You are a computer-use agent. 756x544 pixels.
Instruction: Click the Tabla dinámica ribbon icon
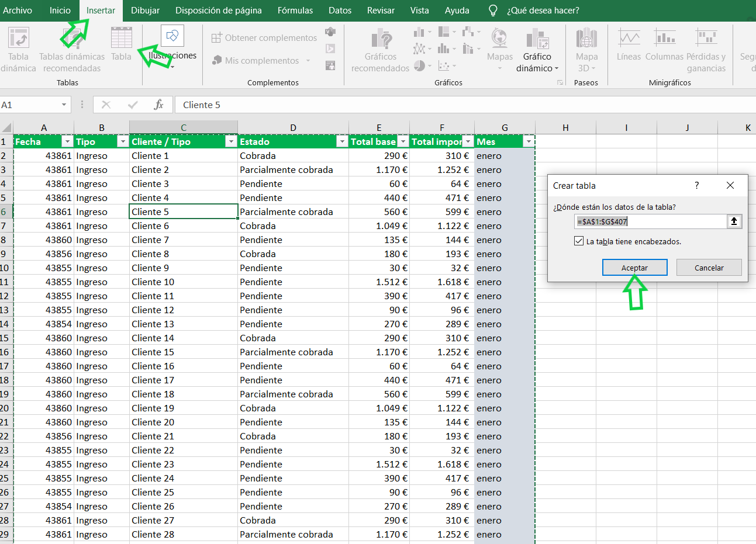(18, 39)
